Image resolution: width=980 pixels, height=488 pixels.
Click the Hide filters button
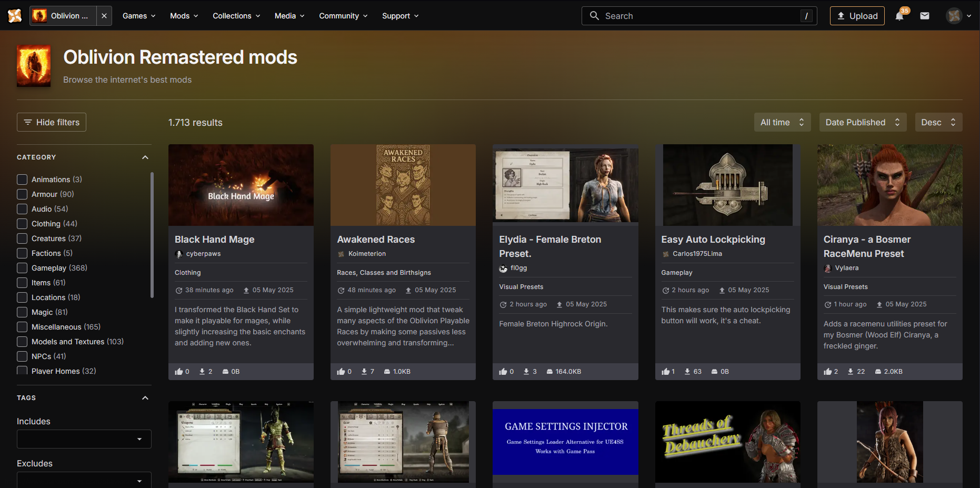coord(52,122)
